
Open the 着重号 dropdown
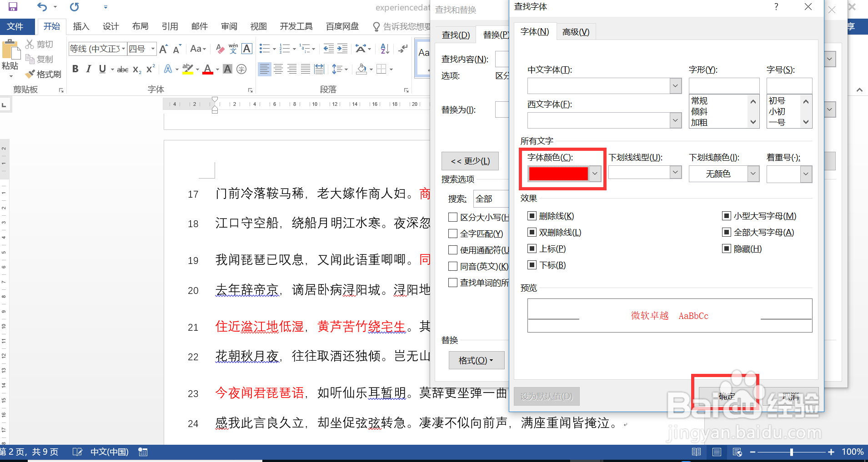coord(806,174)
